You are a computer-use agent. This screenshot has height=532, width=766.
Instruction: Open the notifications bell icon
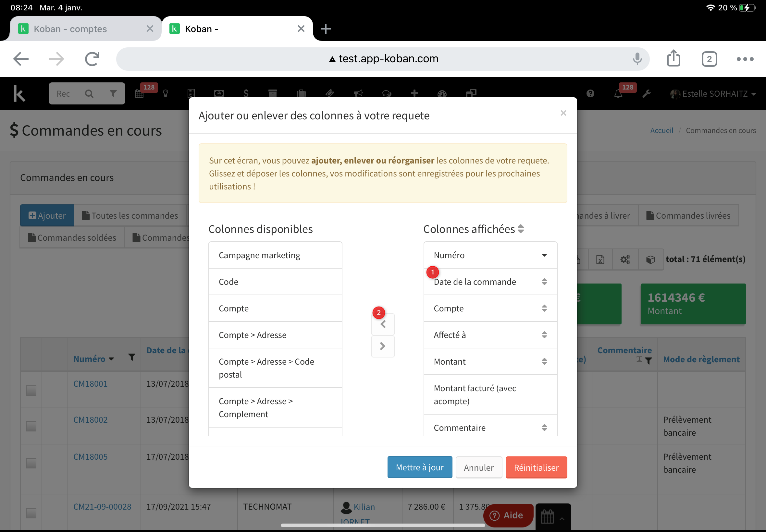(618, 94)
